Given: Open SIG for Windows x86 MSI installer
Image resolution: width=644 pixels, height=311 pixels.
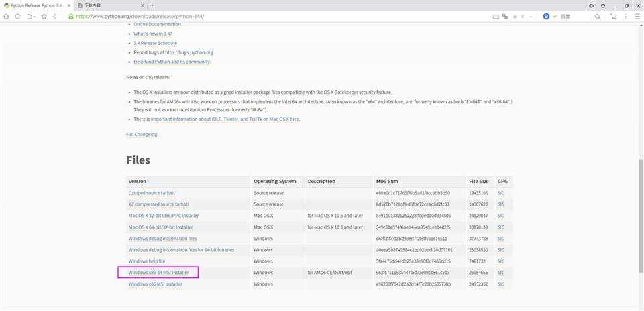Looking at the screenshot, I should [x=500, y=284].
